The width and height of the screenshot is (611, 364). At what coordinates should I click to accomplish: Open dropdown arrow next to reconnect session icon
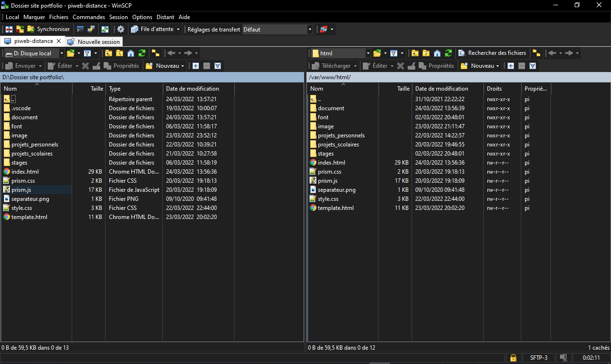click(332, 29)
